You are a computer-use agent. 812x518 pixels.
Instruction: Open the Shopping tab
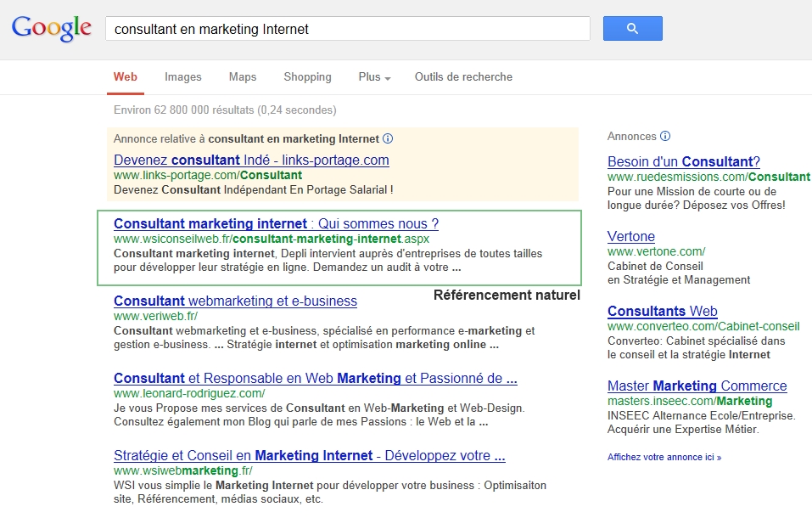pyautogui.click(x=307, y=77)
